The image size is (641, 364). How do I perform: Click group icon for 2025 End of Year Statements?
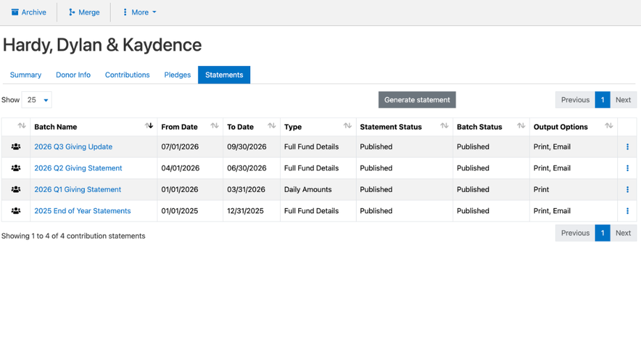coord(16,211)
